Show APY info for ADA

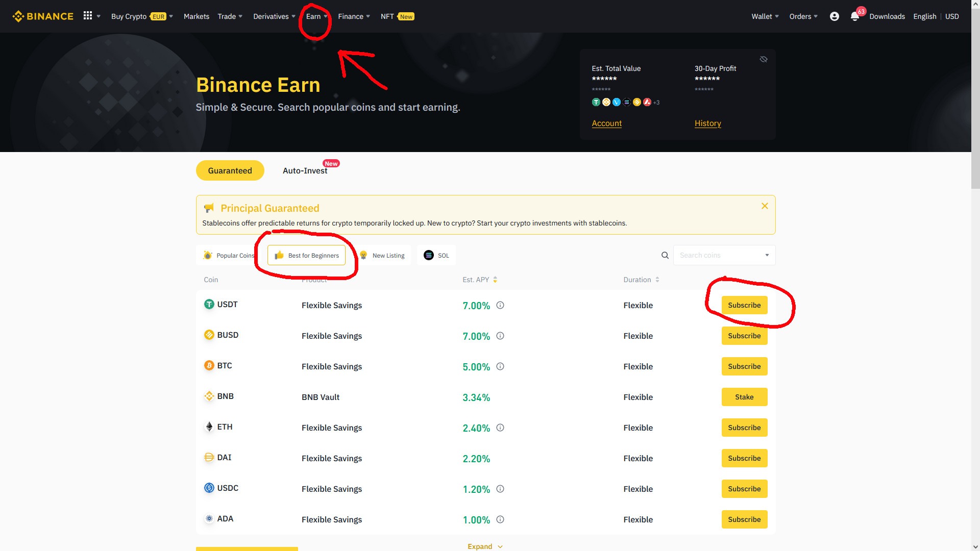[x=500, y=519]
